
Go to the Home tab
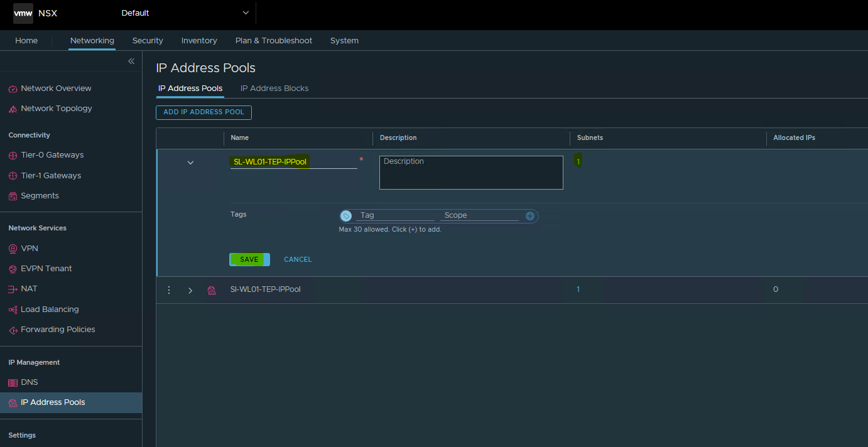coord(26,40)
